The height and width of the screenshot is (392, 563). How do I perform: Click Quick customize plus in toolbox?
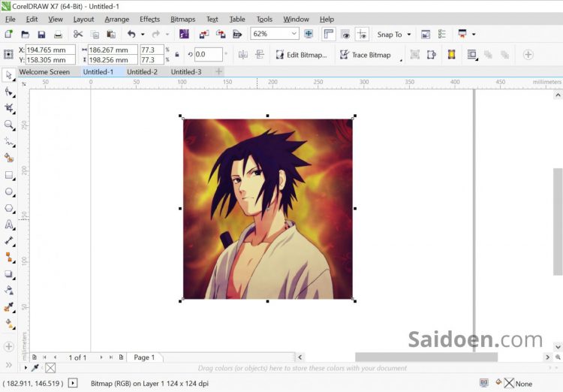(8, 347)
